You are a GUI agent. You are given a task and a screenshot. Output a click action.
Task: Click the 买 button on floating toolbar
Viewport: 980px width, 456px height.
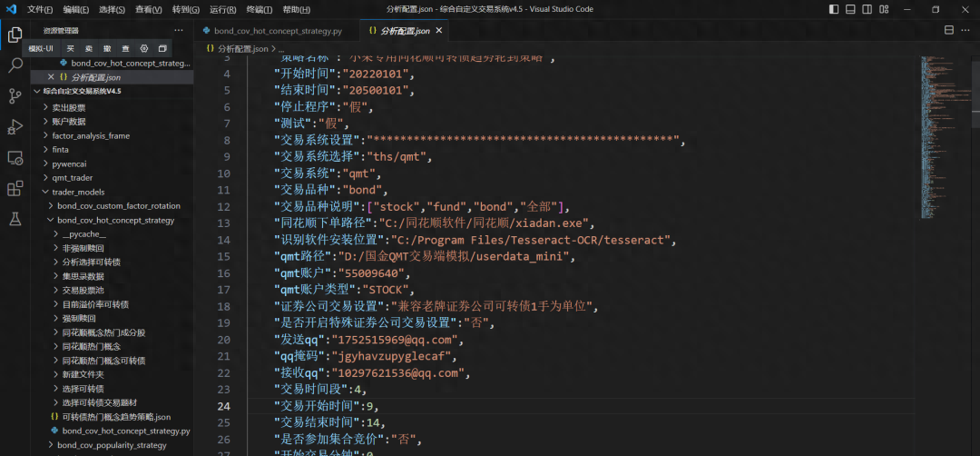[71, 49]
